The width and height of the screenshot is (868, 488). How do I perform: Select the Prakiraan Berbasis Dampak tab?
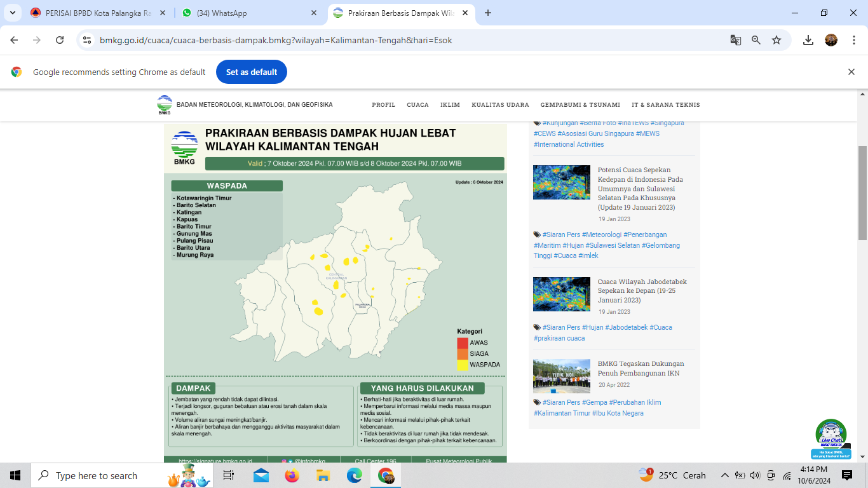400,13
